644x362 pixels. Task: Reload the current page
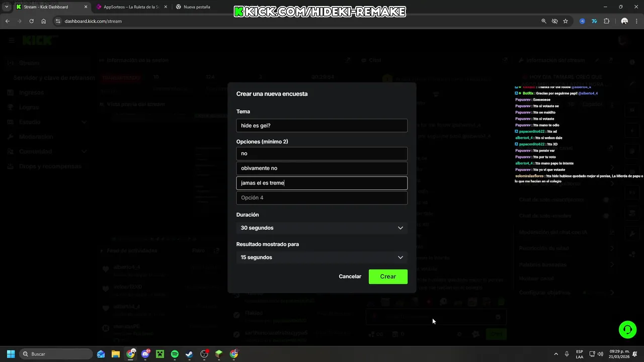point(31,21)
